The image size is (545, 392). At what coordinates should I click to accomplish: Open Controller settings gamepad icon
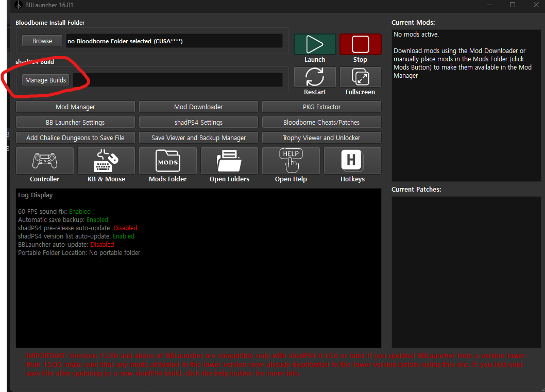45,161
